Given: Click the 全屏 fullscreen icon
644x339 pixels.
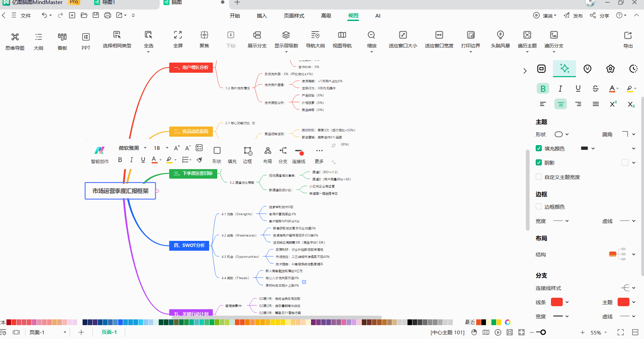Looking at the screenshot, I should [x=178, y=35].
